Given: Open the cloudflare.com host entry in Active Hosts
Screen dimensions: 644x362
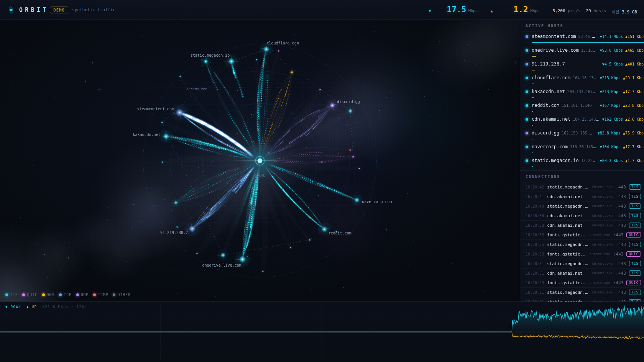Looking at the screenshot, I should pos(582,79).
